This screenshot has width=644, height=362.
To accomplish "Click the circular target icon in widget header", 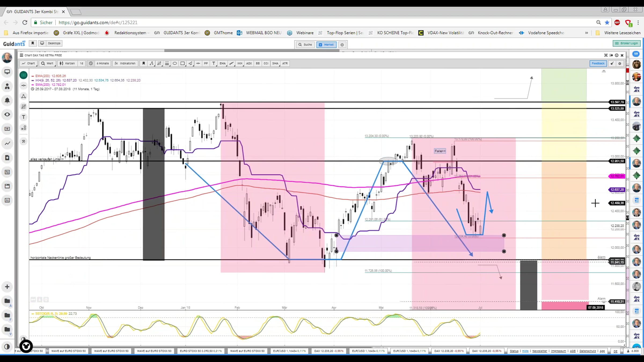I will pos(617,55).
